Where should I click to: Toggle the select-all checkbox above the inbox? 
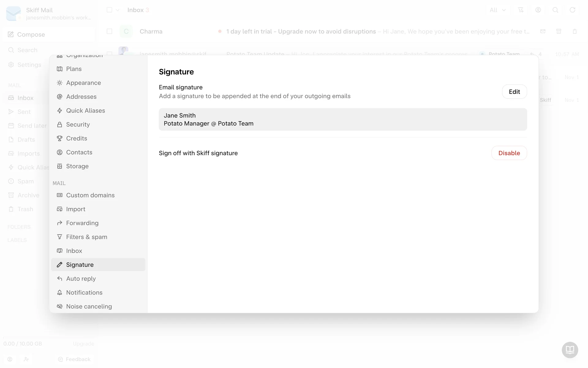click(109, 10)
